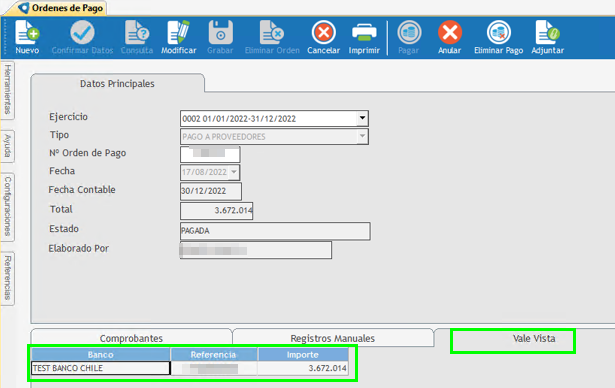Click the Estado field showing PAGADA
This screenshot has height=388, width=615.
(275, 231)
